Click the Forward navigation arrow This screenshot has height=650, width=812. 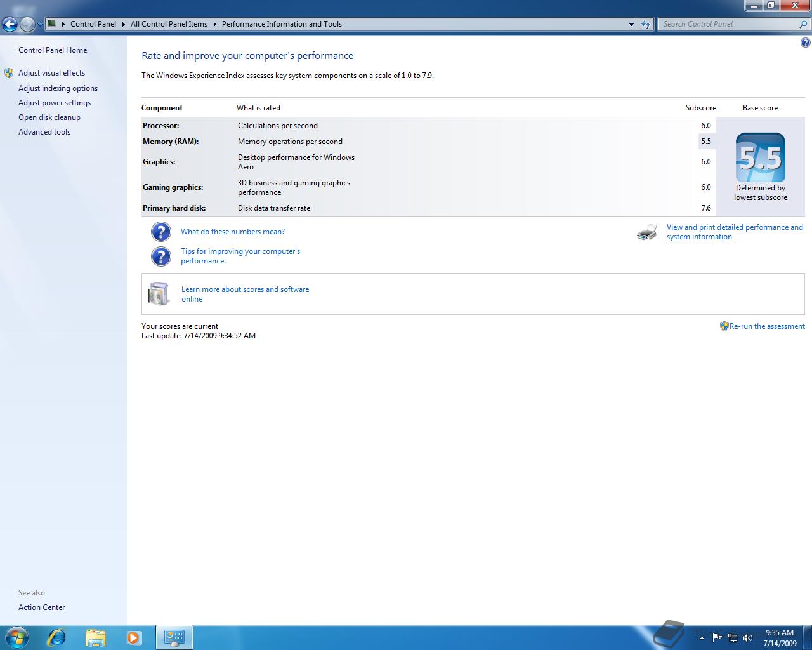tap(27, 24)
